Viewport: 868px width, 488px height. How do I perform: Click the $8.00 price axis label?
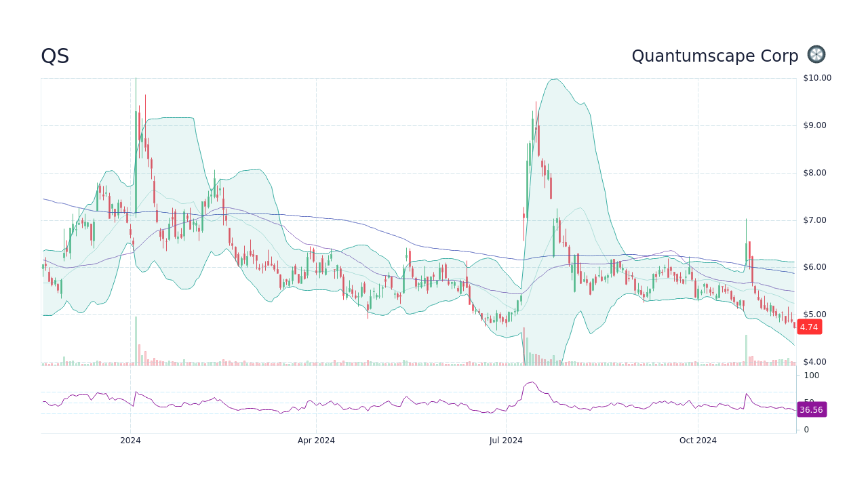(814, 173)
